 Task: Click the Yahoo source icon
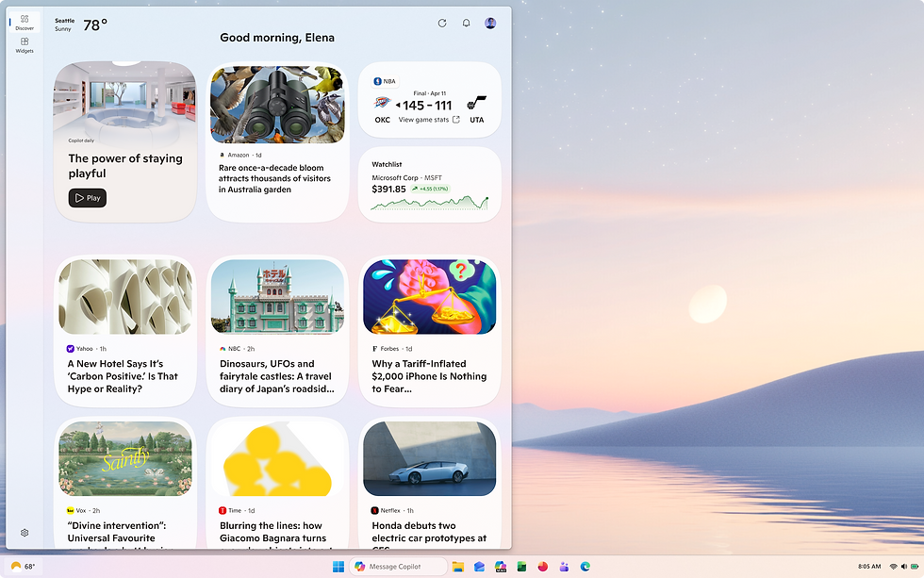(x=70, y=349)
